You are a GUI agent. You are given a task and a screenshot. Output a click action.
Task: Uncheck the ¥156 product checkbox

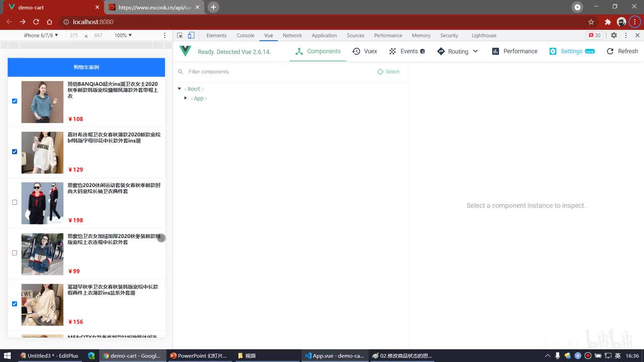pyautogui.click(x=15, y=304)
